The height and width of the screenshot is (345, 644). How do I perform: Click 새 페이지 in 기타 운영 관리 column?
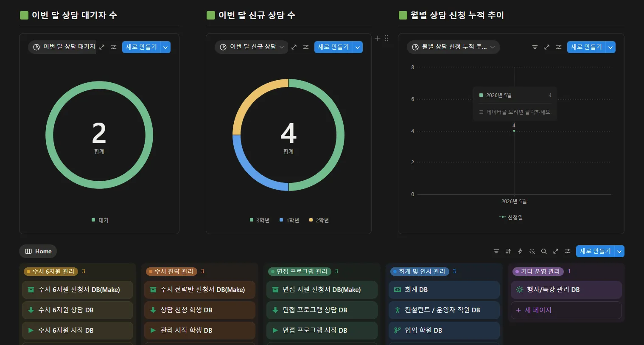pos(566,310)
